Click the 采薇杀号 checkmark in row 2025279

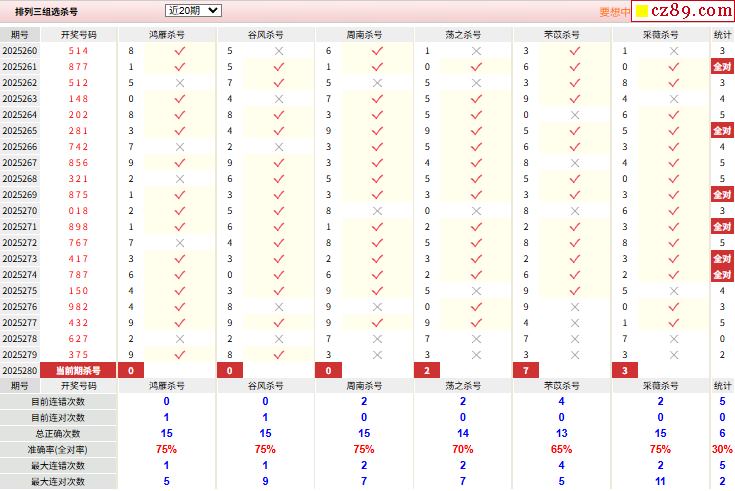pos(674,355)
